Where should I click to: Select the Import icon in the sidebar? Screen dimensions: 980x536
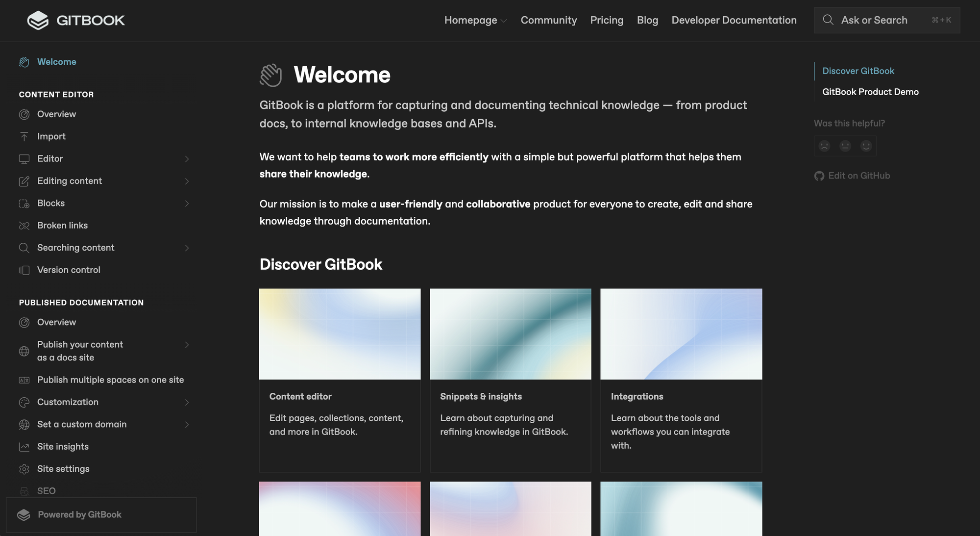point(24,136)
